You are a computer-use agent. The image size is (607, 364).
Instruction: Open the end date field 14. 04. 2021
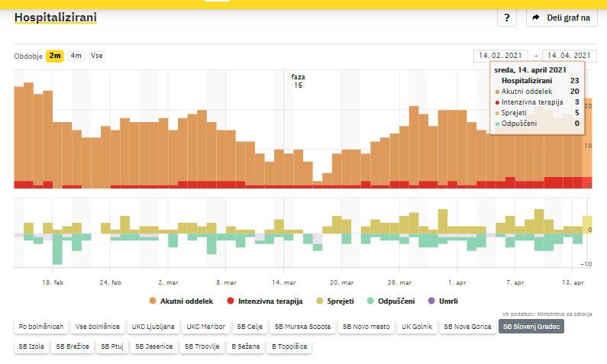[570, 56]
